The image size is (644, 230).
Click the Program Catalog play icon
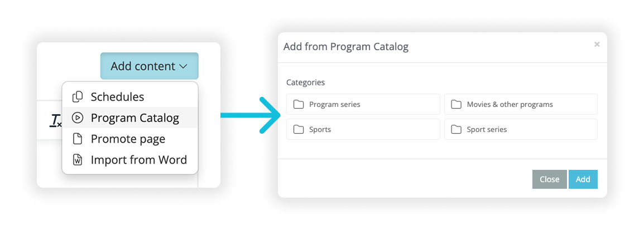(78, 118)
